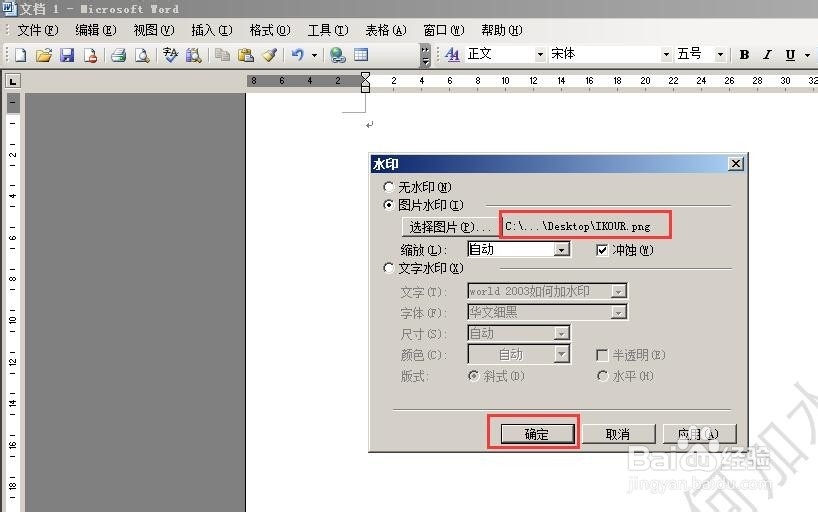Select the Diagonal layout radio button
Screen dimensions: 818x512
(x=474, y=376)
